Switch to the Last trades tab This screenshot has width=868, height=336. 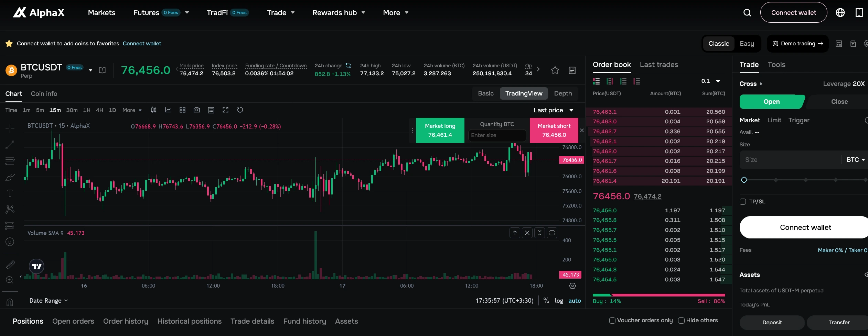pyautogui.click(x=659, y=65)
